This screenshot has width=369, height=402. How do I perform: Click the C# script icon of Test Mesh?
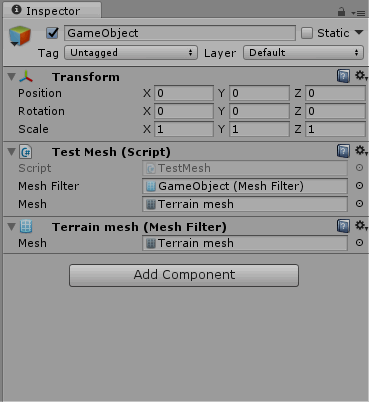pos(26,152)
